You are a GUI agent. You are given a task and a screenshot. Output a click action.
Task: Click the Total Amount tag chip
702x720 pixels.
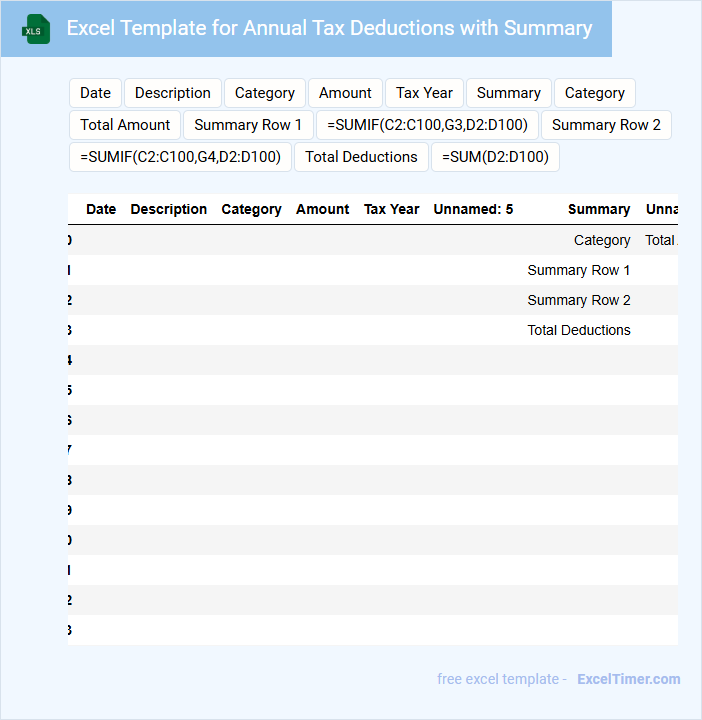125,125
